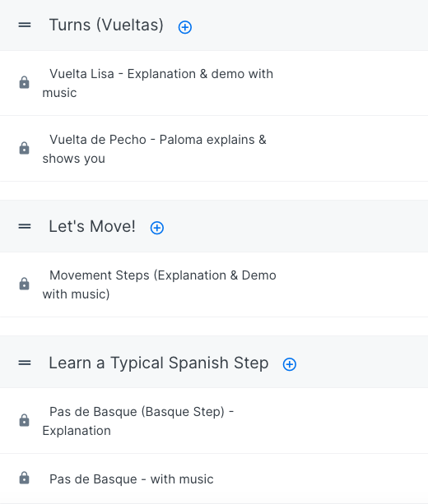Click lock icon for Pas de Basque Explanation
Image resolution: width=428 pixels, height=504 pixels.
click(24, 420)
